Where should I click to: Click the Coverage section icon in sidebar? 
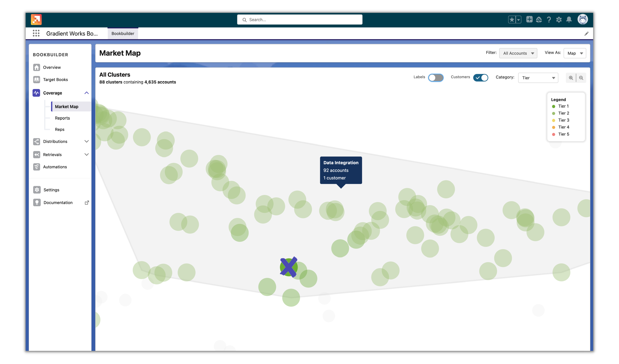click(x=36, y=92)
